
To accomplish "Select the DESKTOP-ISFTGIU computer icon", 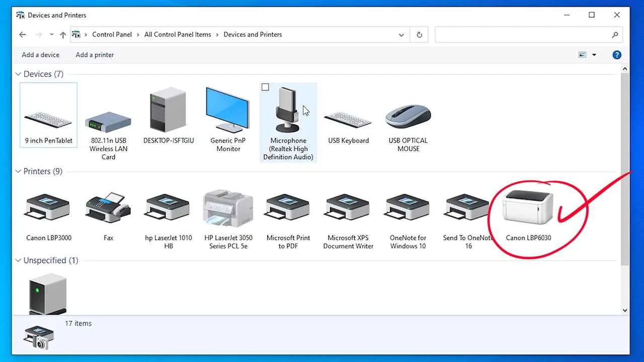I will [168, 111].
